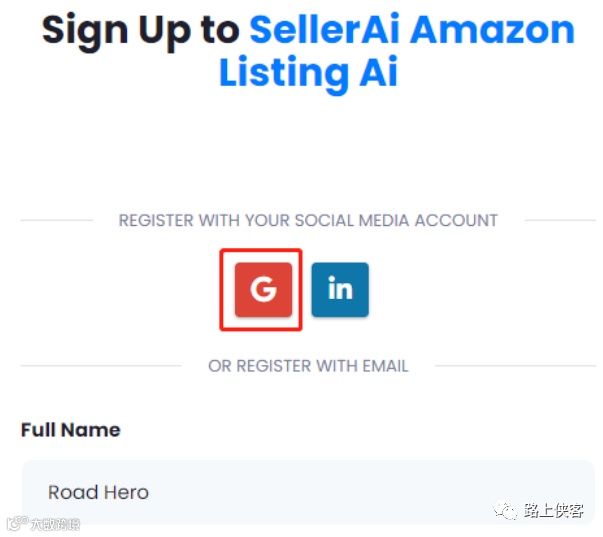Click the word "Amazon" in the heading
Viewport: 603px width, 537px height.
coord(493,30)
